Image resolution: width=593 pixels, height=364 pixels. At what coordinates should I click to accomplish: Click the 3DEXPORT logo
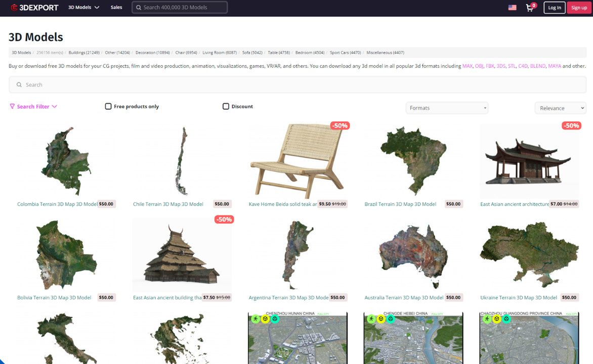[35, 8]
